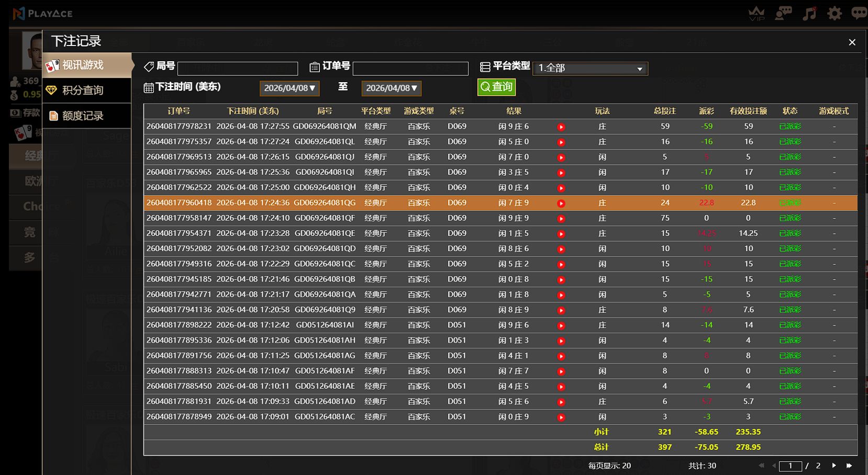Image resolution: width=868 pixels, height=475 pixels.
Task: Click the 局号 input field
Action: 238,69
